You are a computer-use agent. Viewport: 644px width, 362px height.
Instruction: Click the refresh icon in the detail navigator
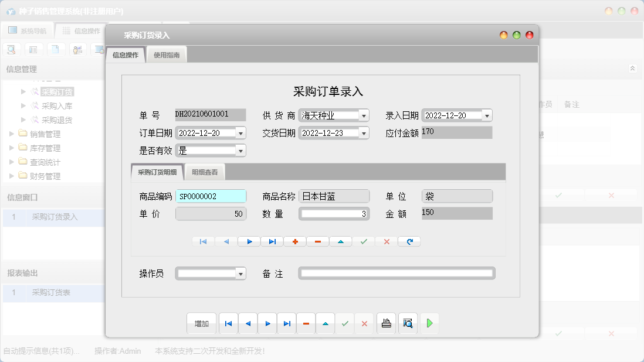[409, 241]
